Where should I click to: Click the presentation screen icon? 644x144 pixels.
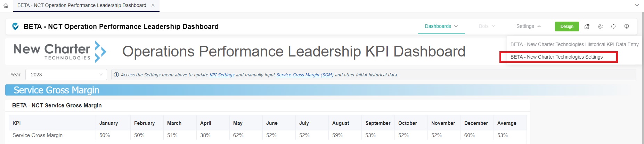(627, 26)
